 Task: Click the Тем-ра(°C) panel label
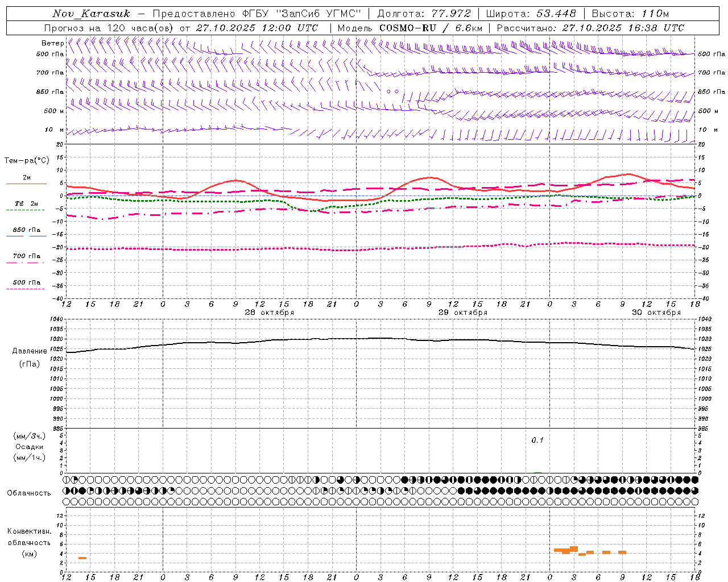(27, 160)
